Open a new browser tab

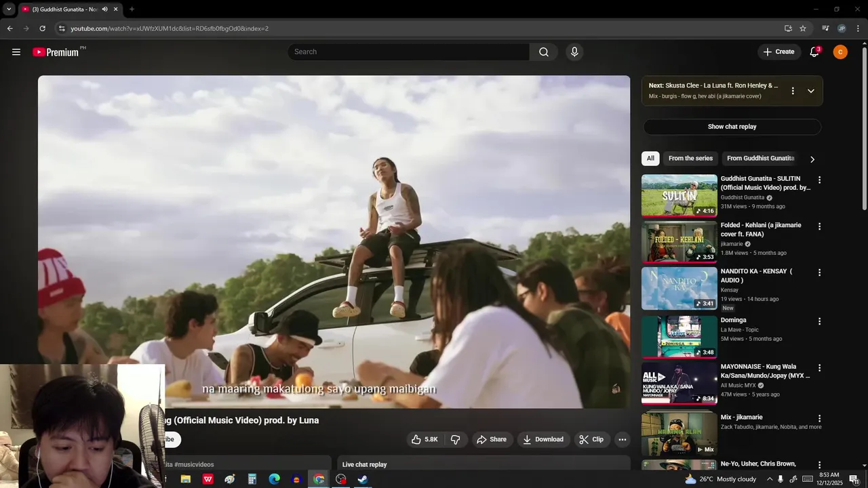point(132,9)
